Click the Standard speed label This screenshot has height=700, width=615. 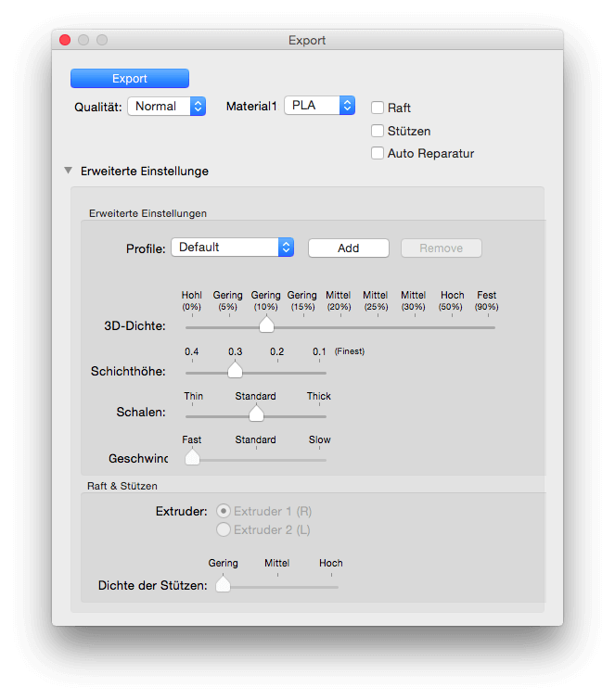pyautogui.click(x=255, y=439)
